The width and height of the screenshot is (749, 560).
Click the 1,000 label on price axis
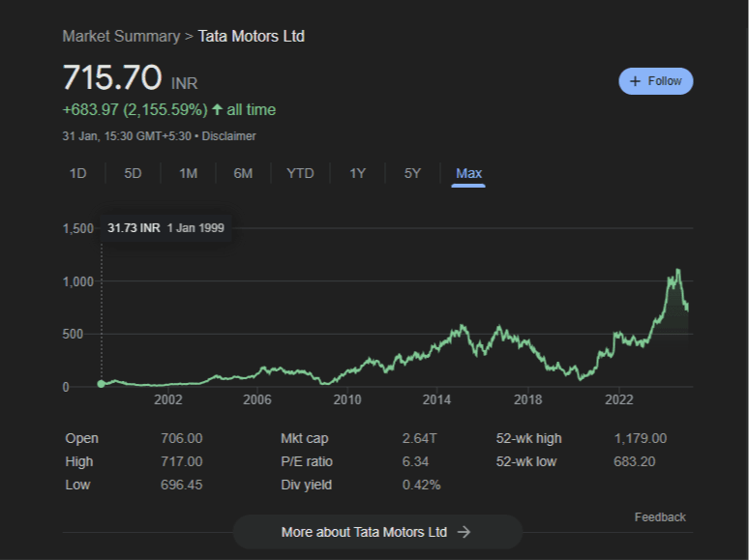pos(78,281)
